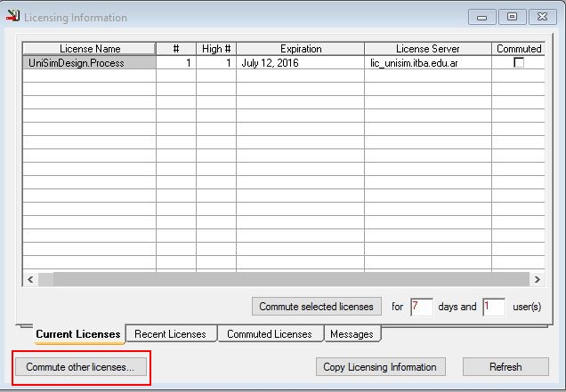Click the application icon in the title bar
Screen dimensions: 566x392
(12, 17)
